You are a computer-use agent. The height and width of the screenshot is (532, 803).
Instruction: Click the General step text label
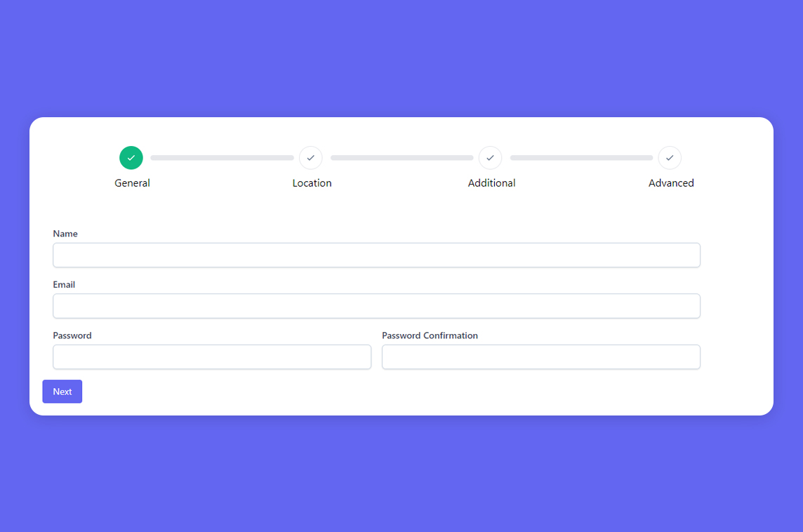(x=132, y=183)
